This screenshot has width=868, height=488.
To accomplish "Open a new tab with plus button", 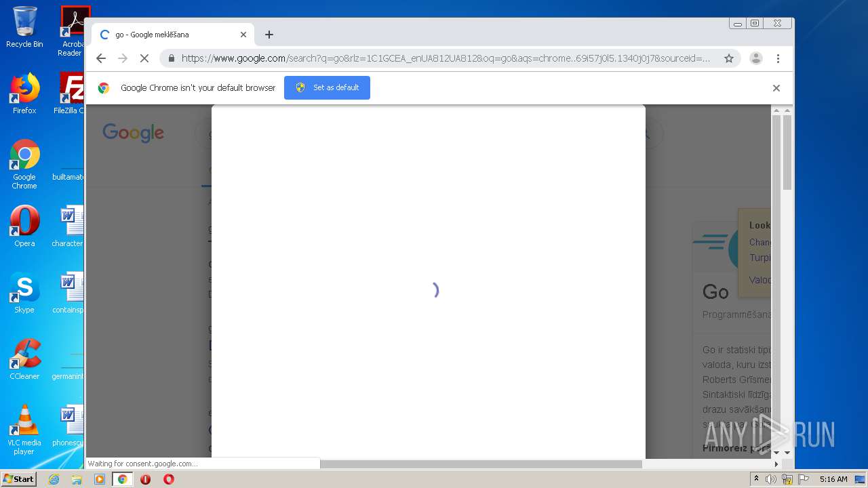I will coord(269,35).
